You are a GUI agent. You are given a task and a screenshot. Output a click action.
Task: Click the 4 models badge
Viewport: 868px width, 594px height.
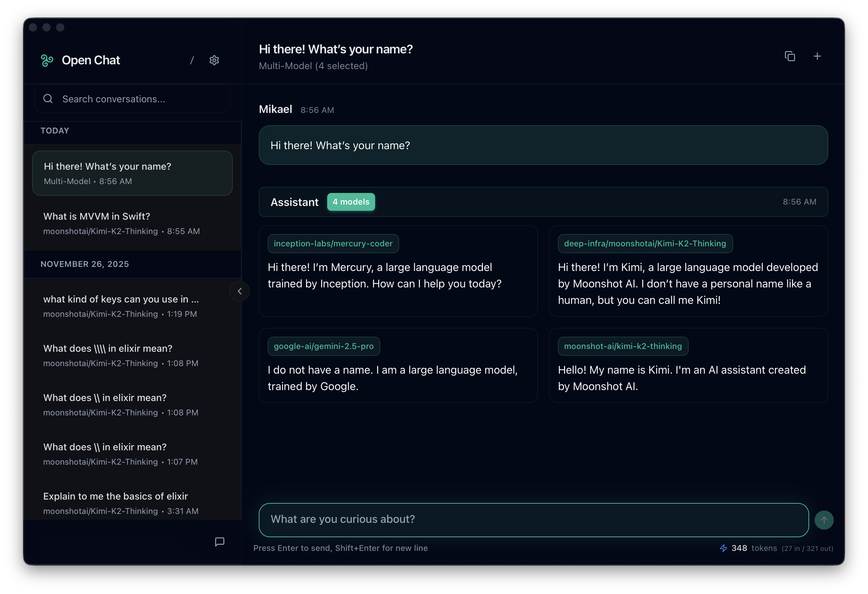click(351, 202)
